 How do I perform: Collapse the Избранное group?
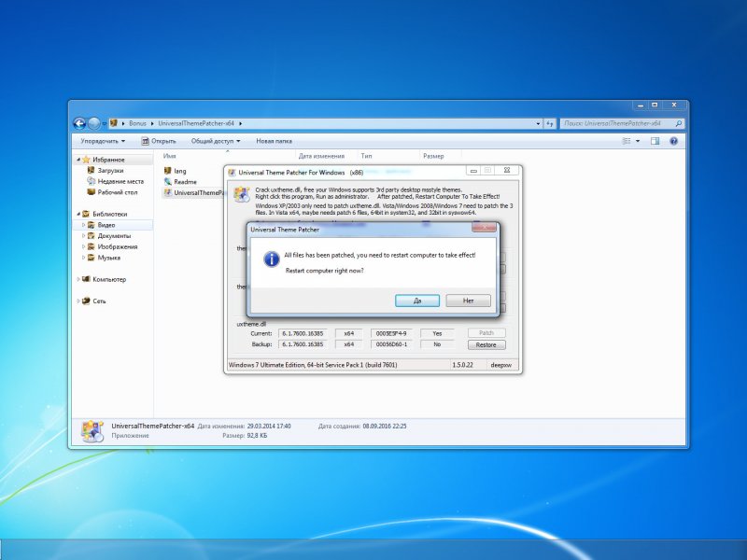(x=78, y=160)
